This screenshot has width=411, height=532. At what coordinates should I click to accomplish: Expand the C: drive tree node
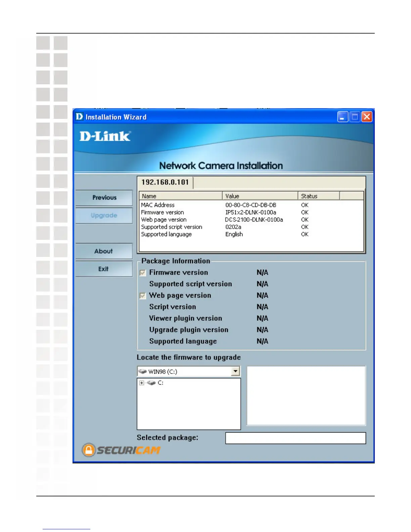coord(142,383)
